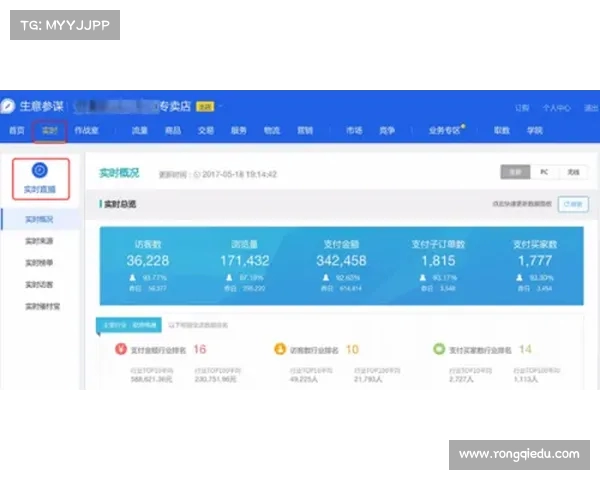Click the 支付子订单数 value 1,815
This screenshot has height=480, width=600.
click(432, 260)
